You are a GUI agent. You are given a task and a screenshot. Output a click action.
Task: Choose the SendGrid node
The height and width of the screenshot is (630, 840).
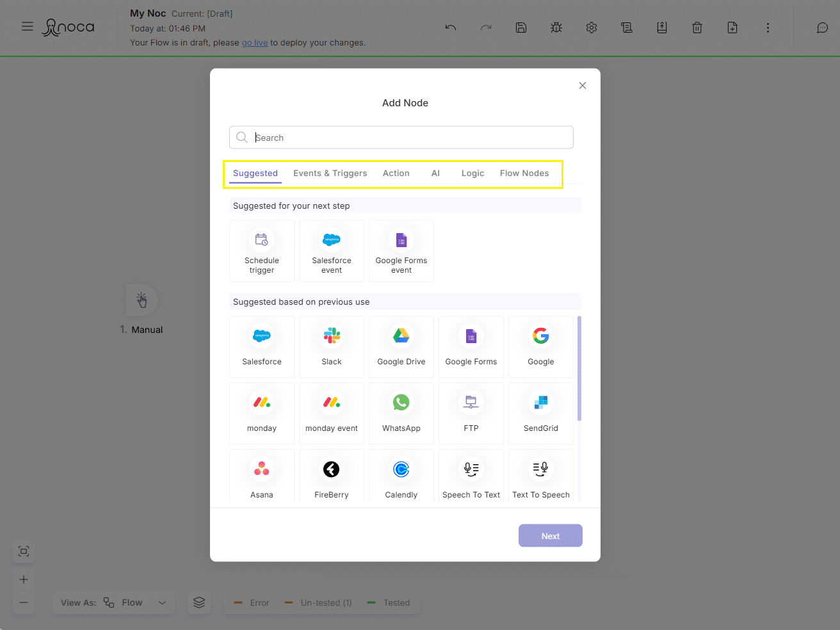pyautogui.click(x=541, y=414)
